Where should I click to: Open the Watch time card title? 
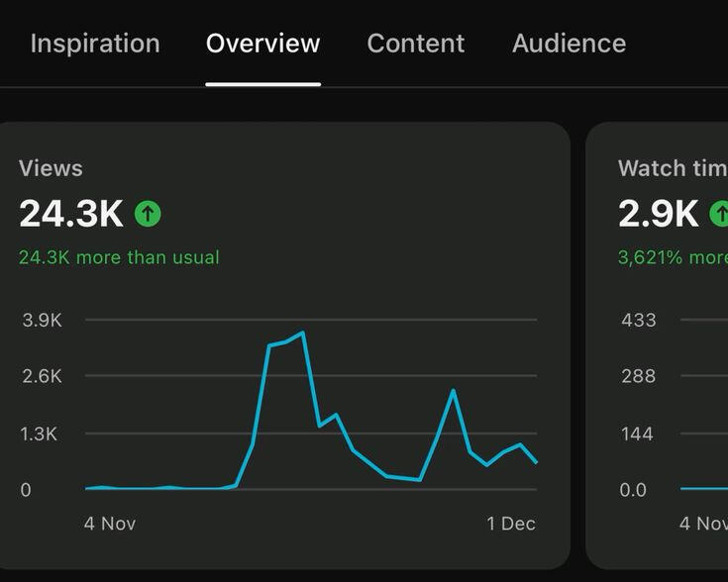point(673,168)
